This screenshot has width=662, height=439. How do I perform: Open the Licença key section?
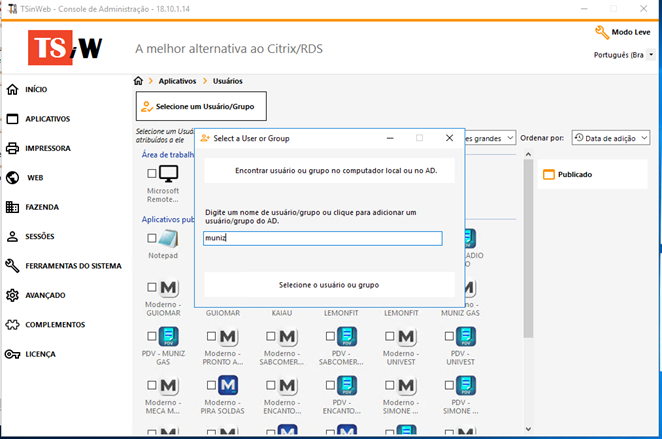(40, 354)
